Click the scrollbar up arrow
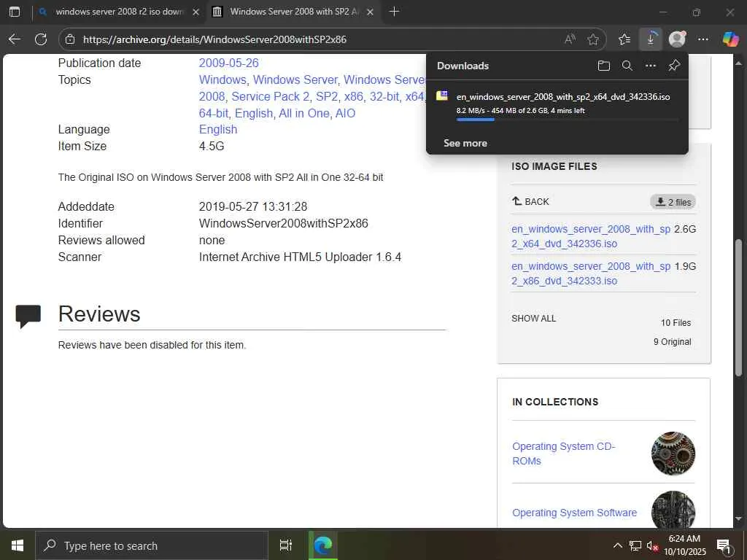 tap(738, 63)
